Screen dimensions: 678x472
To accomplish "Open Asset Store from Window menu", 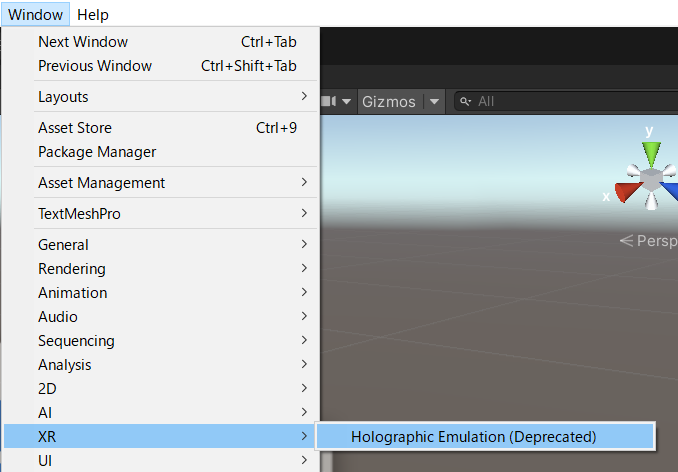I will click(160, 128).
